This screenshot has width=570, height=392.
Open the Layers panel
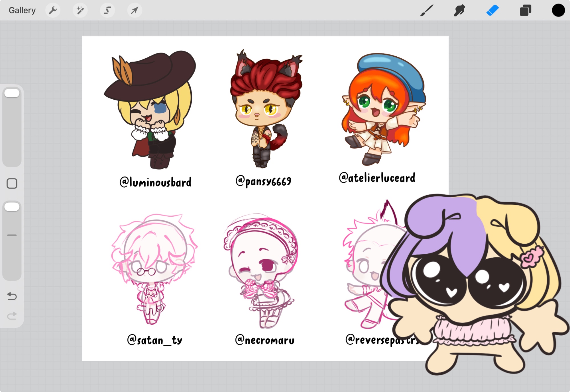pos(525,11)
